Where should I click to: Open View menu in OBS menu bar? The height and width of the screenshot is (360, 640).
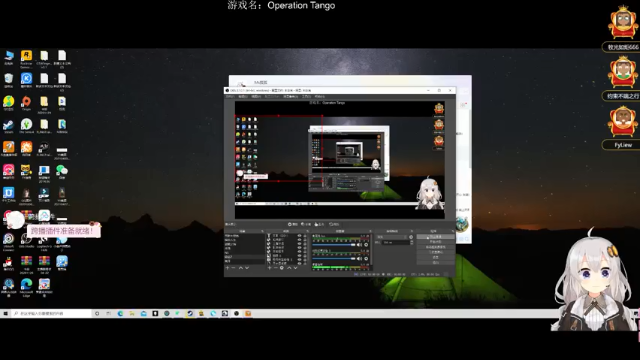click(256, 96)
